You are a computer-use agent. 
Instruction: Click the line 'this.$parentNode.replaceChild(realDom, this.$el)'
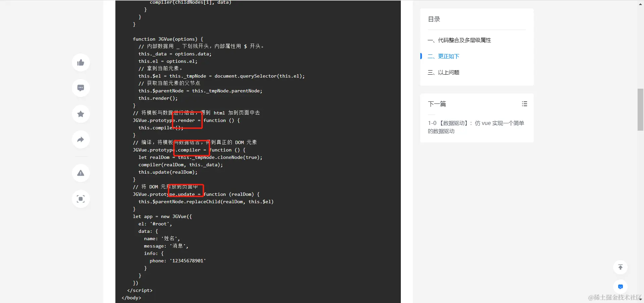pyautogui.click(x=206, y=202)
